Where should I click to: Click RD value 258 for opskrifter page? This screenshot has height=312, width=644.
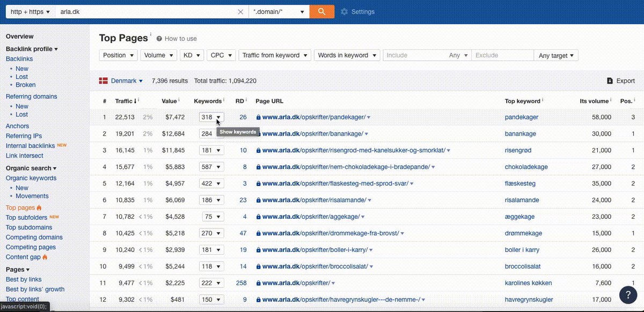241,284
